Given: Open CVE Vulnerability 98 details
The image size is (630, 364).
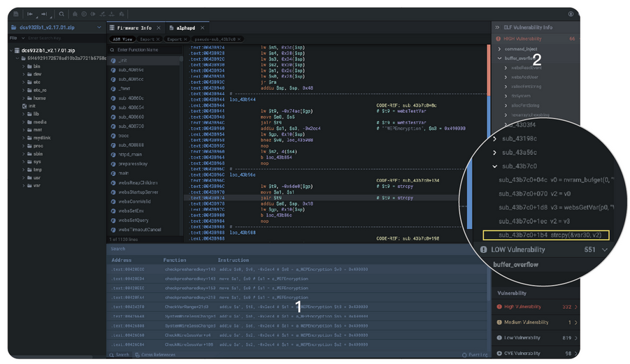Looking at the screenshot, I should pyautogui.click(x=536, y=354).
